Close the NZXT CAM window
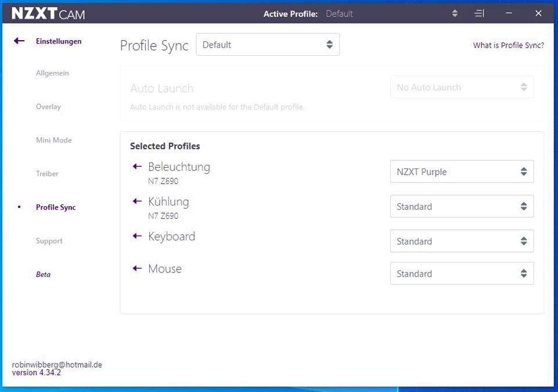The image size is (558, 392). [x=538, y=13]
